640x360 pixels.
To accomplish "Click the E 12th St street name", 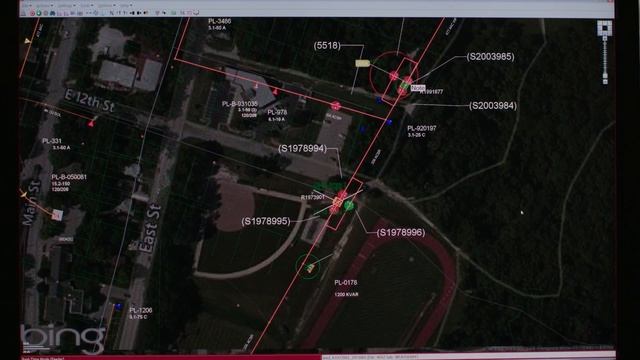I will tap(89, 101).
